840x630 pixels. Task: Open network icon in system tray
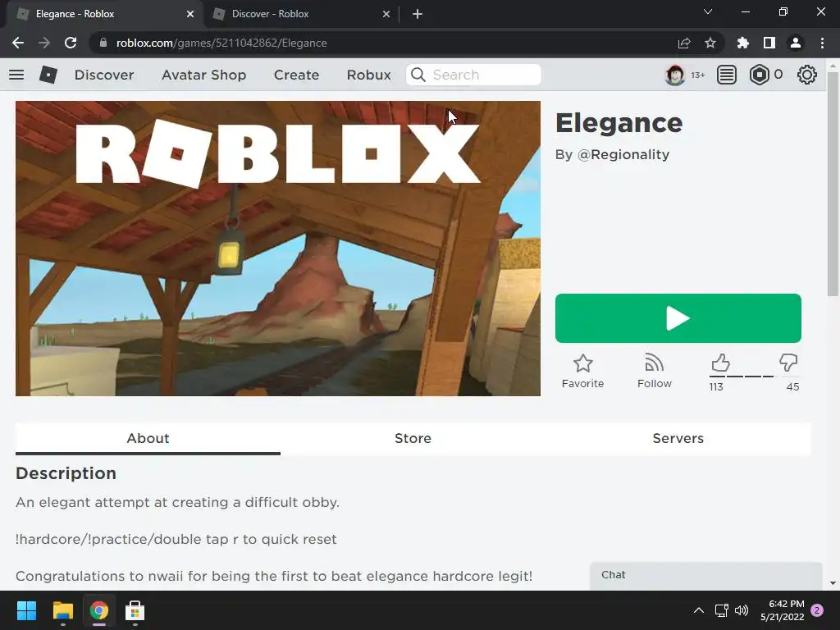tap(721, 610)
